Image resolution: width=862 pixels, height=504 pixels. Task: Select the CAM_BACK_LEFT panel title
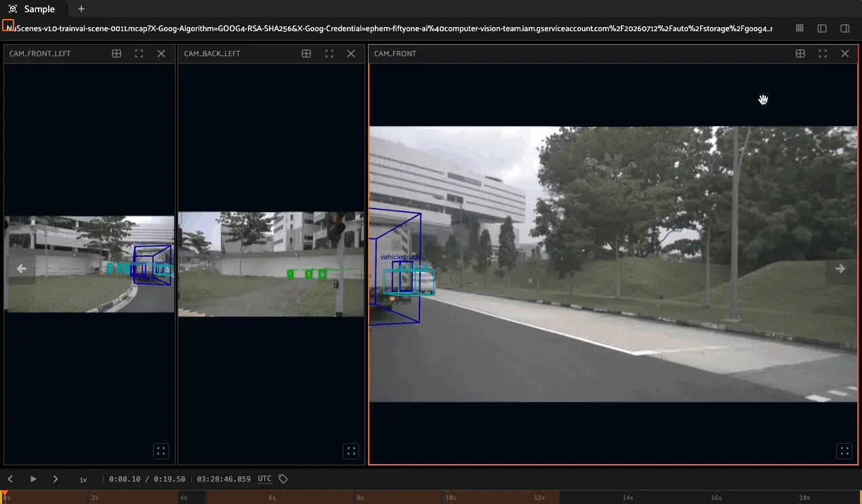(212, 54)
